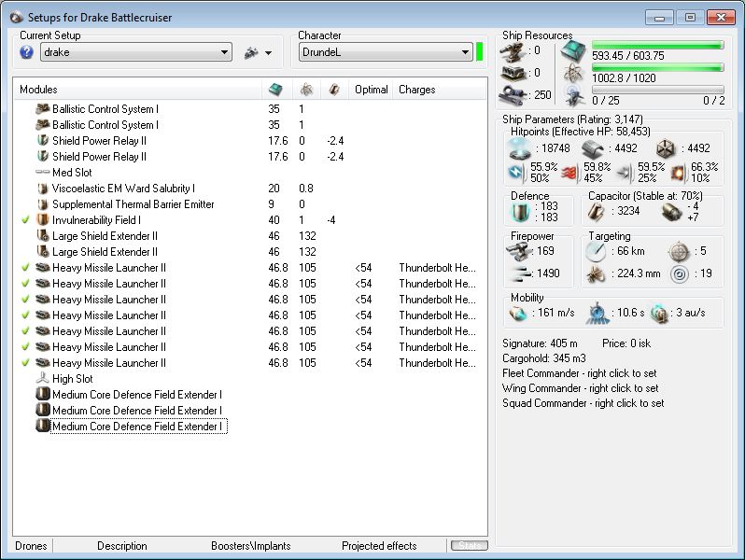The image size is (745, 560).
Task: Click the powergrid resource atom icon
Action: tap(573, 74)
